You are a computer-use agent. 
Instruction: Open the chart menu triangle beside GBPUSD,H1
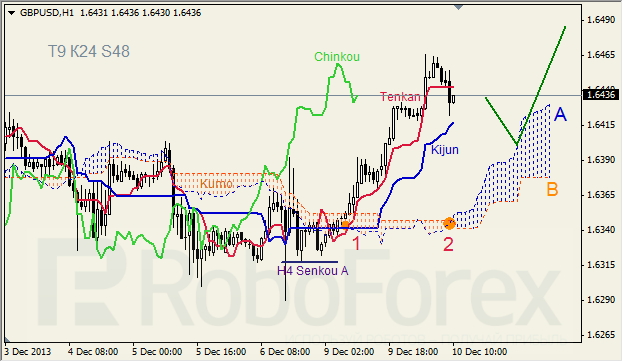[11, 13]
